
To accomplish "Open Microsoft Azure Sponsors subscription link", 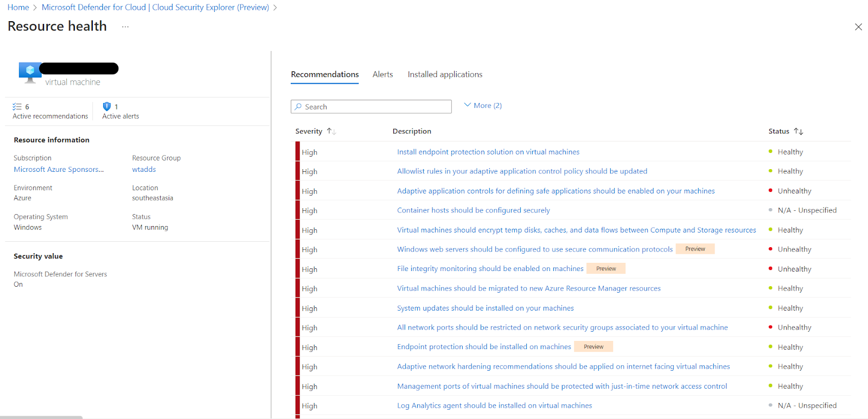I will click(59, 169).
